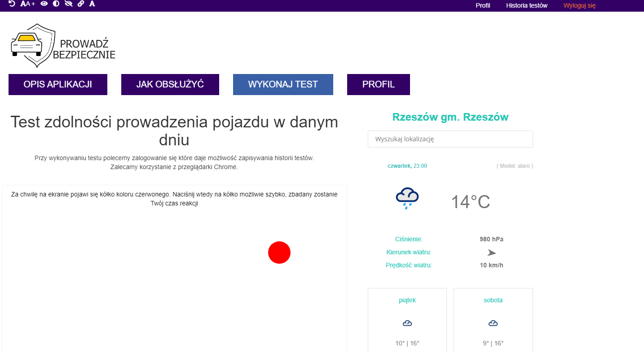Click the chain link highlight icon
The height and width of the screenshot is (353, 644).
pyautogui.click(x=81, y=4)
